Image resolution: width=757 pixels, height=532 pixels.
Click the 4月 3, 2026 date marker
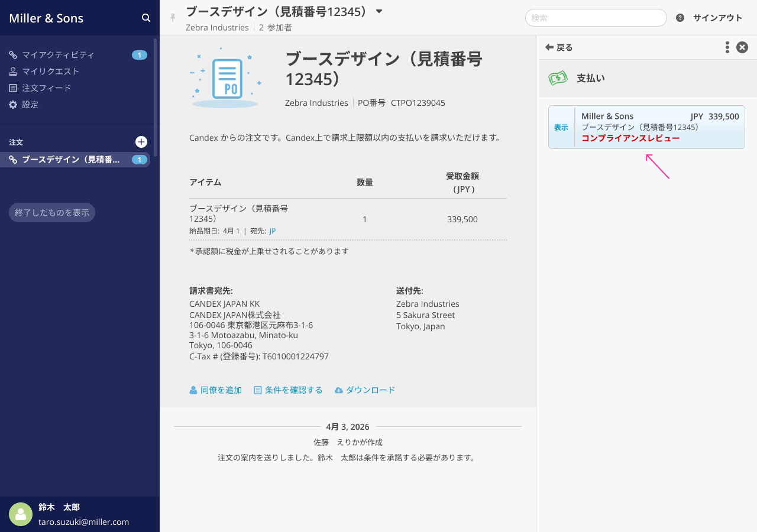click(x=348, y=427)
